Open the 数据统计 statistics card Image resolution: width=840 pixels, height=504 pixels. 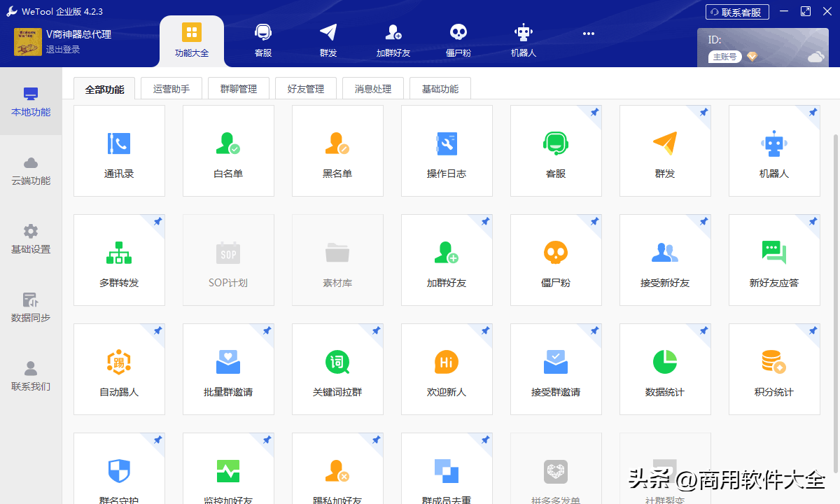coord(665,369)
